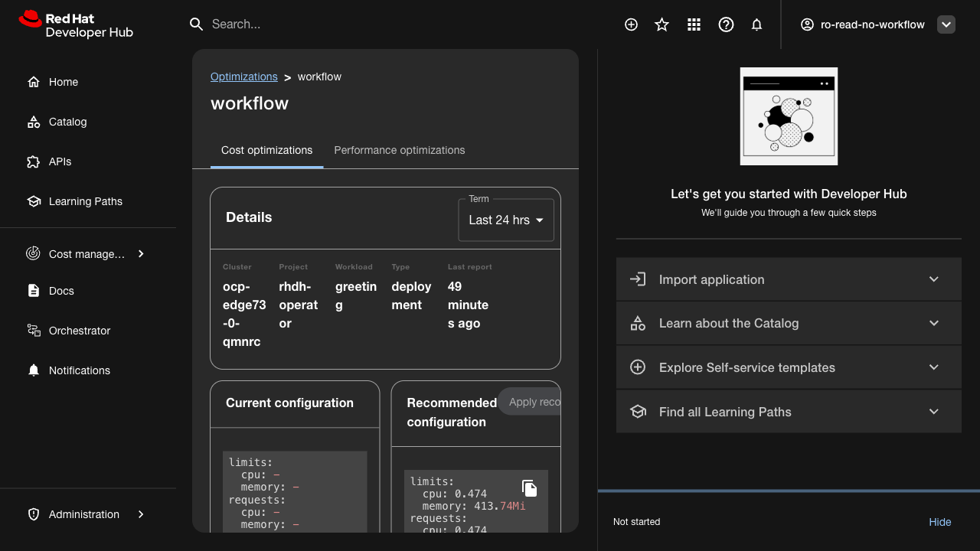The image size is (980, 551).
Task: Open Learning Paths in the sidebar
Action: pos(86,201)
